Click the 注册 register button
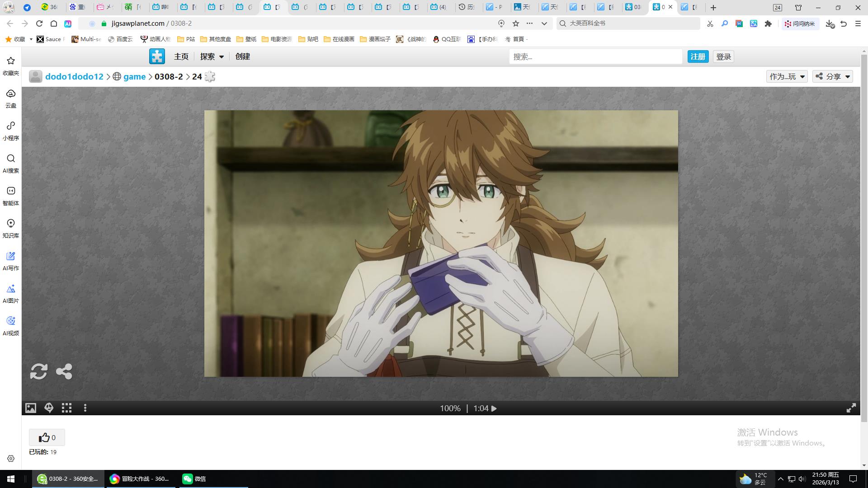The height and width of the screenshot is (488, 868). [x=698, y=56]
